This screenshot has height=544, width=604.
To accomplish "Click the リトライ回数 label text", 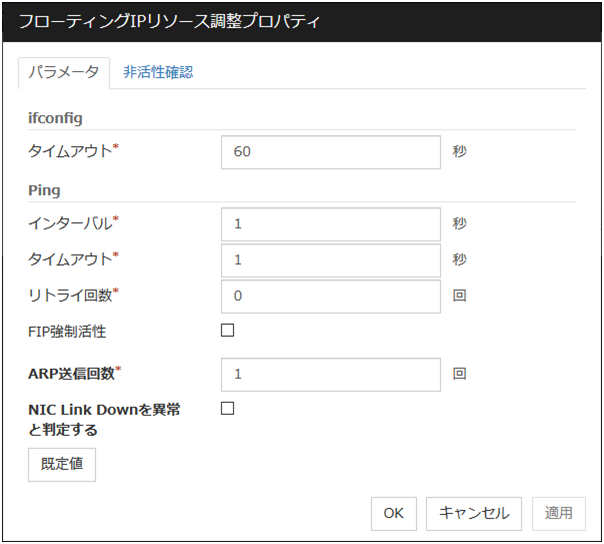I will [70, 296].
